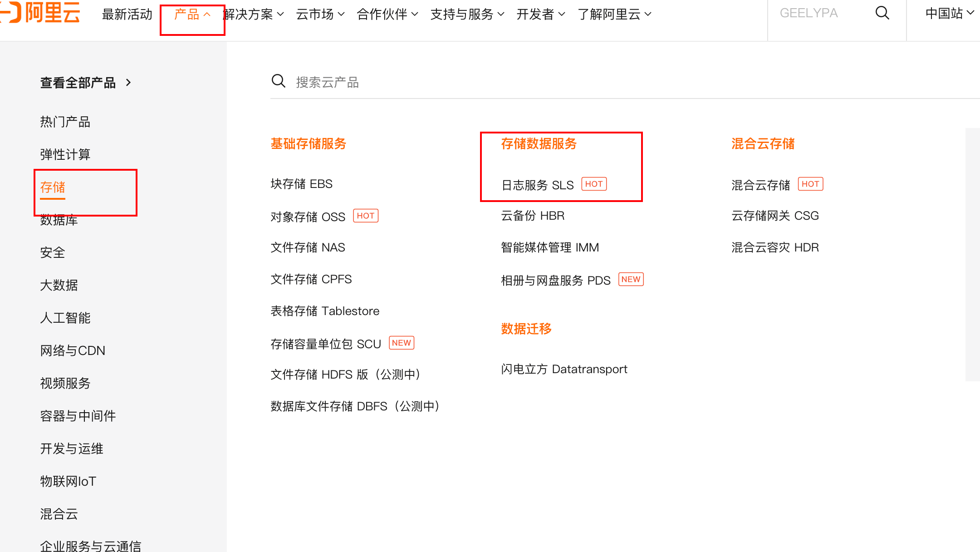The width and height of the screenshot is (980, 552).
Task: Open 块存储 EBS product link
Action: click(x=302, y=184)
